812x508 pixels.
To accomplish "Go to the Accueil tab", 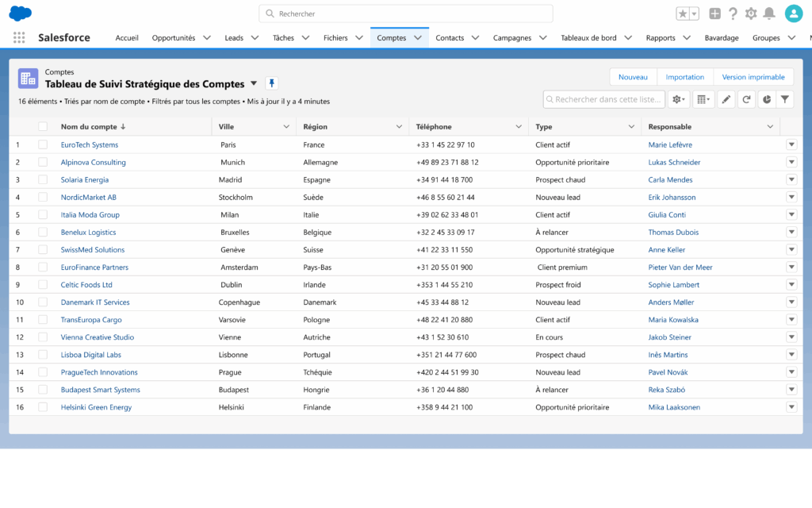I will pyautogui.click(x=127, y=38).
